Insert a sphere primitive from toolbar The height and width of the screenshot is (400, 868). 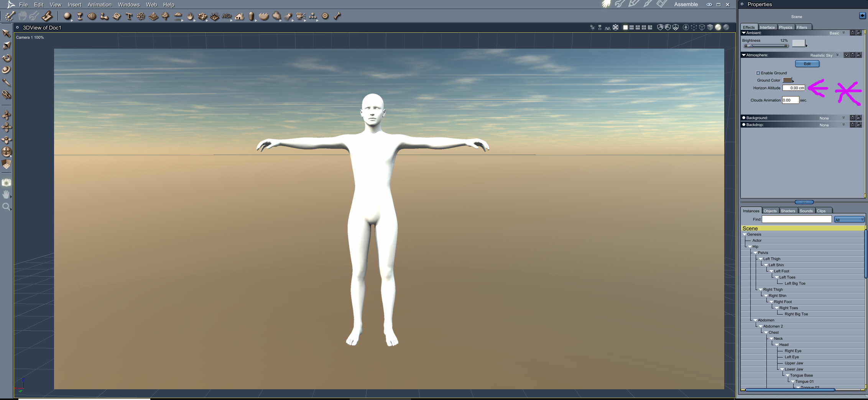tap(67, 16)
